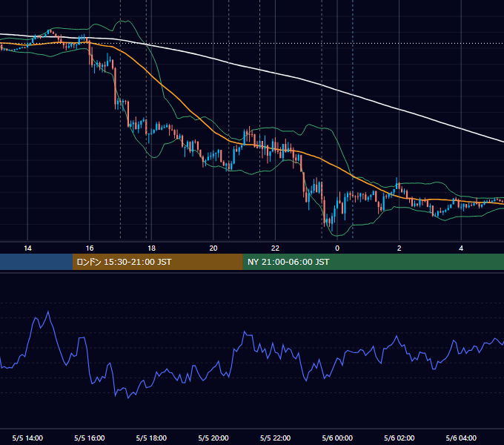
Task: Click the 18 hour label on price chart axis
Action: point(151,248)
